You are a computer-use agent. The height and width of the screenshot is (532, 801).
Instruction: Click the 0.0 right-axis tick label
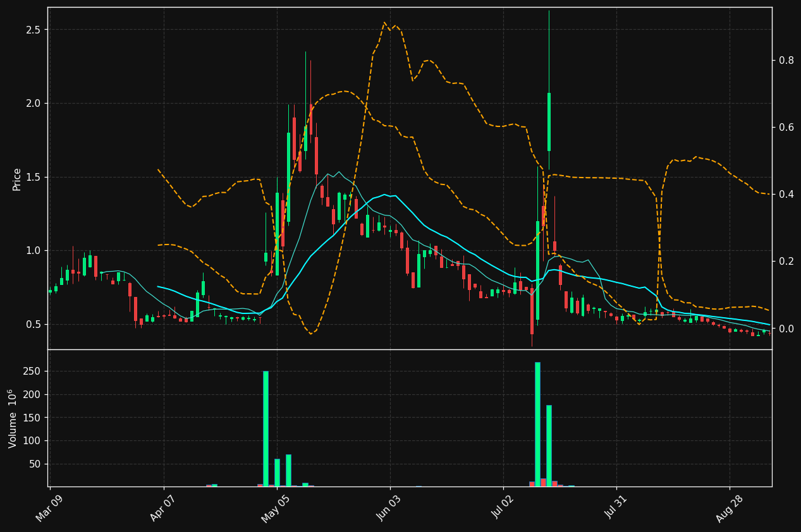point(786,329)
